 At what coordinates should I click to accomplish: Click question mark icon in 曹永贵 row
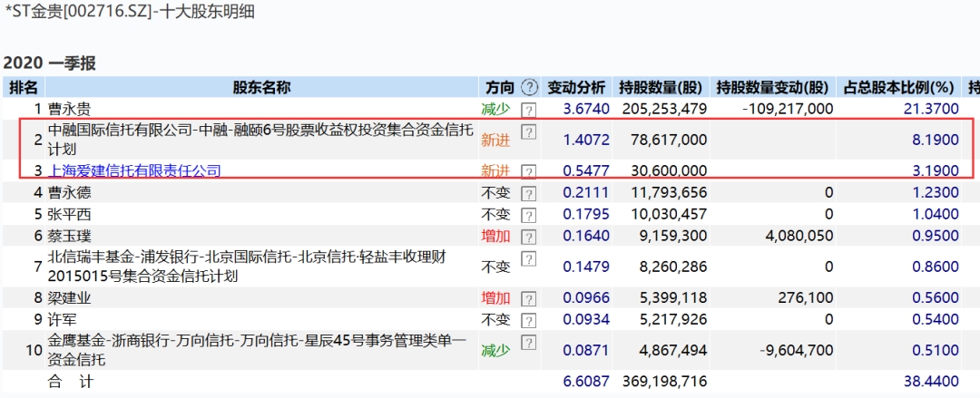(528, 109)
